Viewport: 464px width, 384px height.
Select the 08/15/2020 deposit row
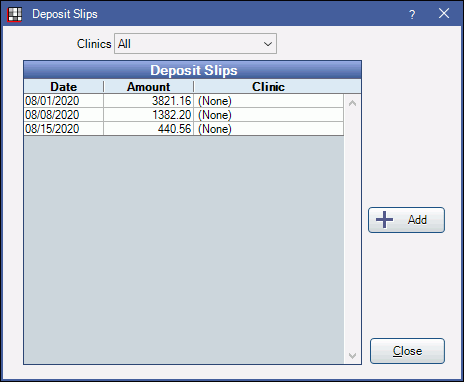(x=184, y=129)
